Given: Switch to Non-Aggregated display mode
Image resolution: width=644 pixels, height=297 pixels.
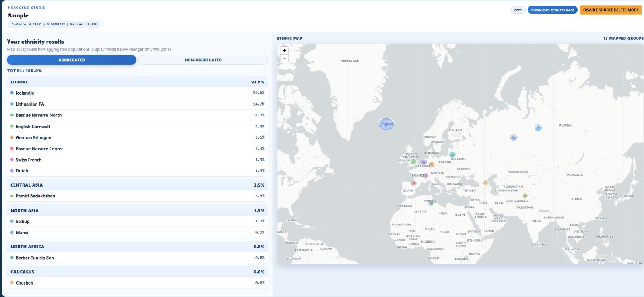Looking at the screenshot, I should pos(203,60).
